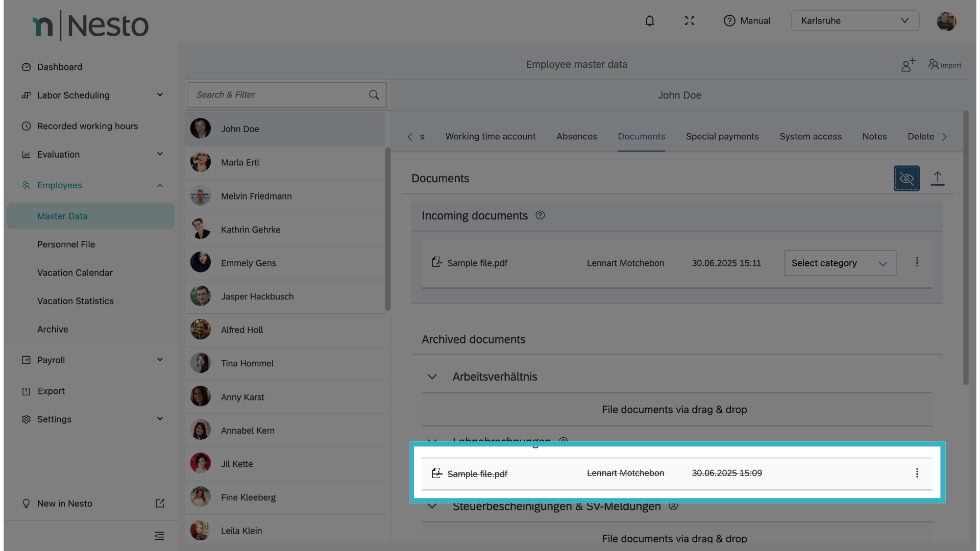Toggle fullscreen mode icon
Viewport: 980px width, 551px height.
[690, 21]
